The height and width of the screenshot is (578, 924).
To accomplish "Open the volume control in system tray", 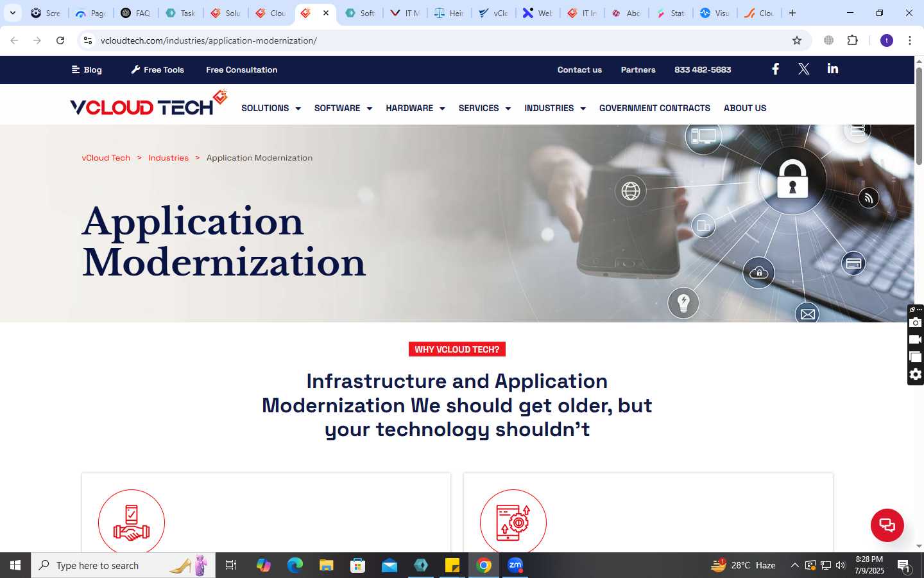I will click(x=841, y=565).
